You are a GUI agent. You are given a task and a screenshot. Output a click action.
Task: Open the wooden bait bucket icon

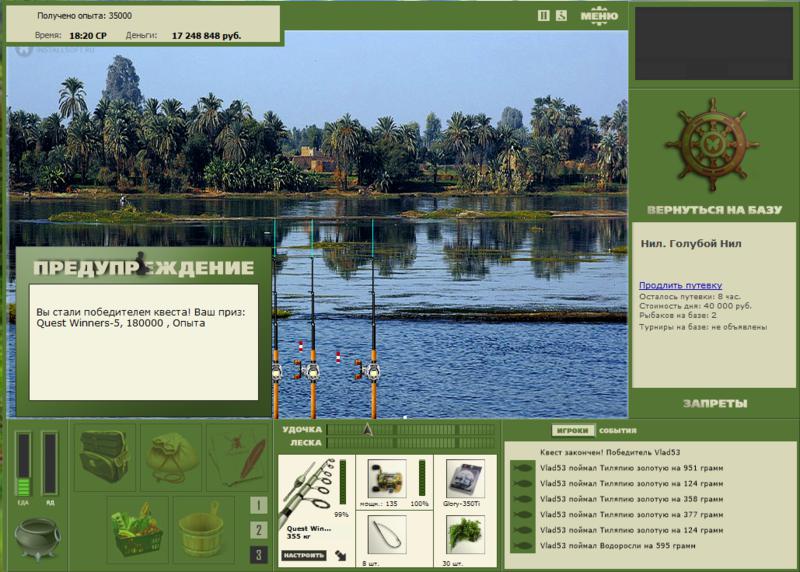203,529
